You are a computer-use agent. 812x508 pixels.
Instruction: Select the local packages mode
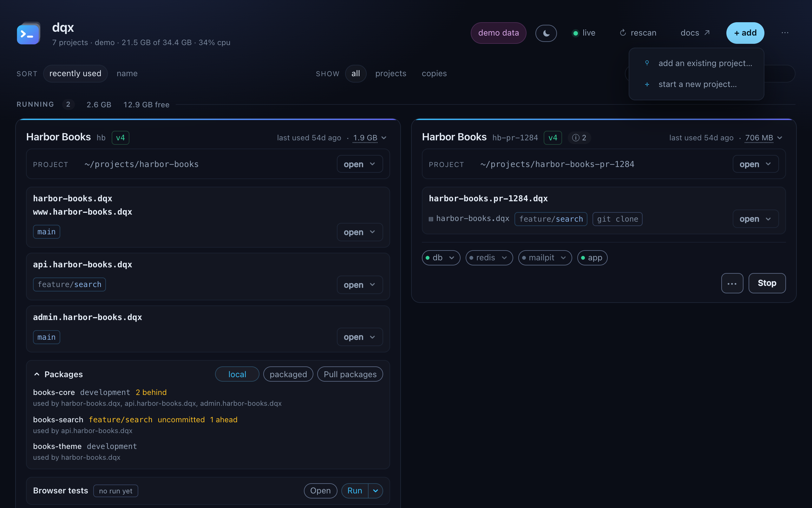237,374
